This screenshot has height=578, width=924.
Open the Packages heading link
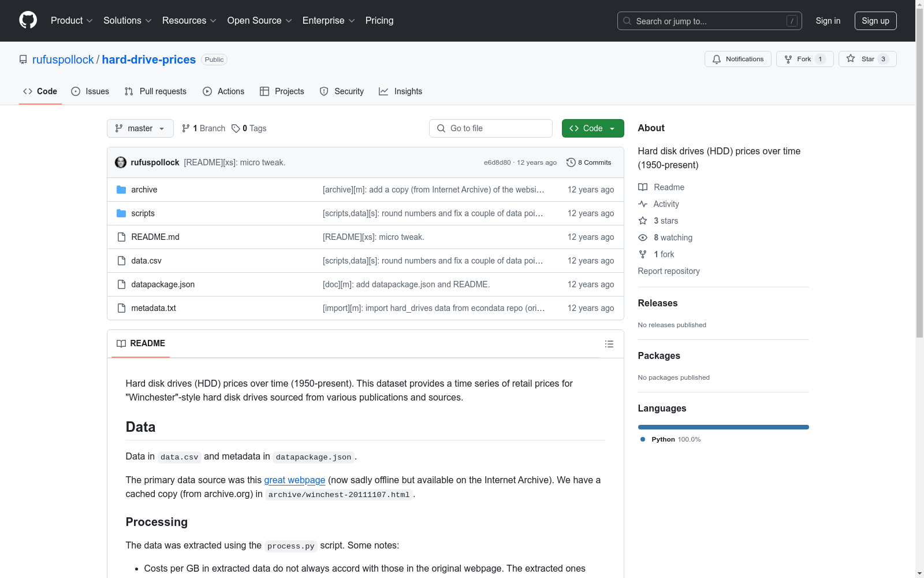659,355
